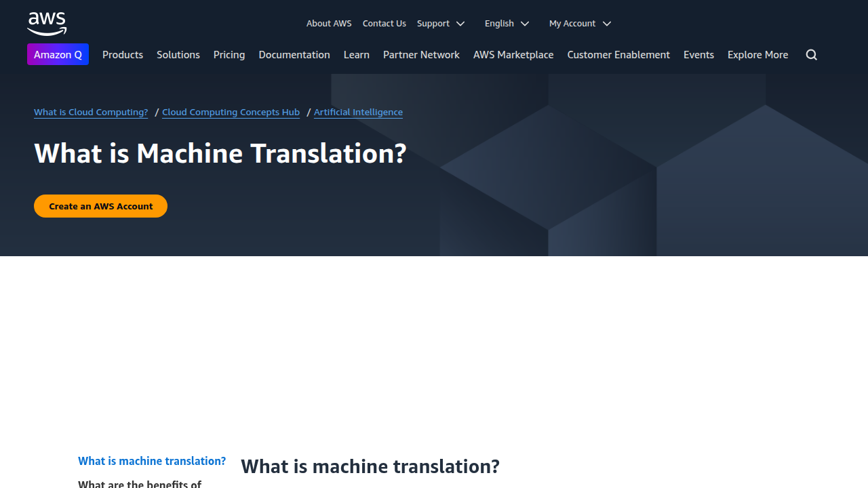Open the Customer Enablement menu
Image resolution: width=868 pixels, height=488 pixels.
pyautogui.click(x=618, y=55)
